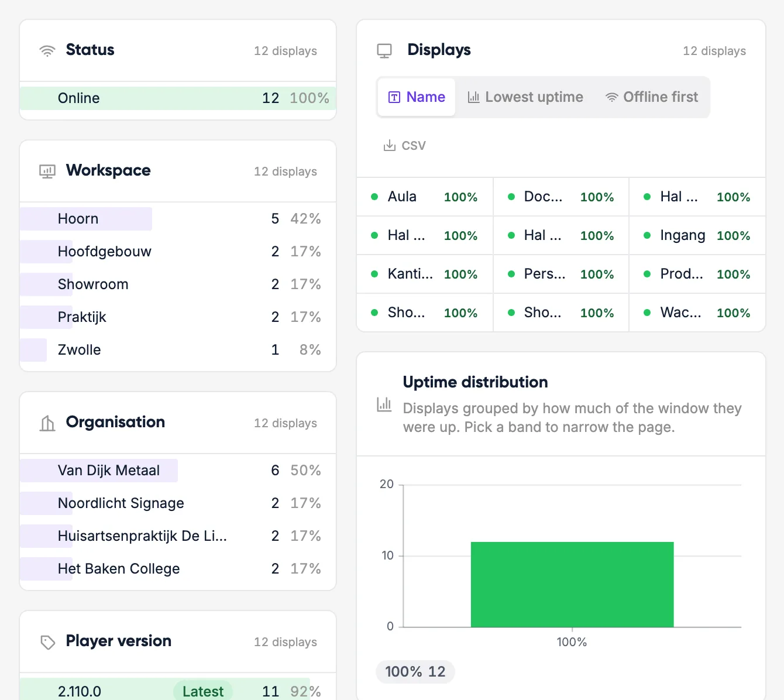Image resolution: width=784 pixels, height=700 pixels.
Task: Filter by Huisartsenpraktijk De Li... organisation
Action: 178,536
